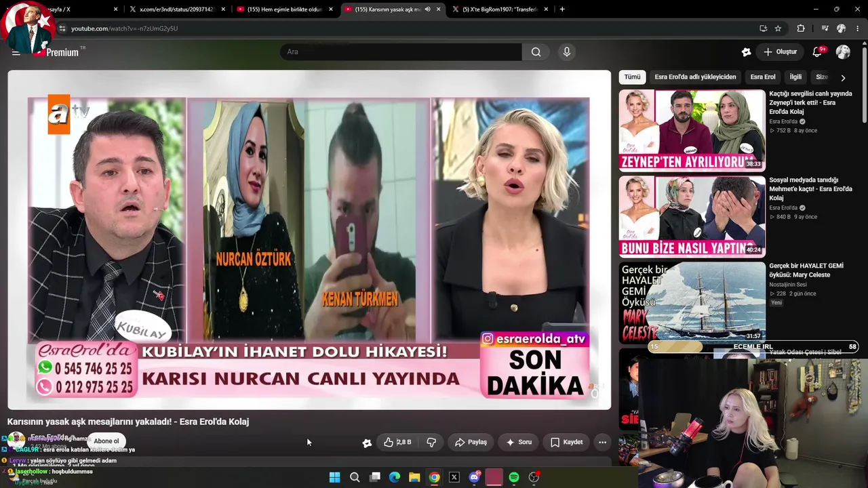Click the sparkle icon left of Oluştur
The height and width of the screenshot is (488, 868).
click(747, 52)
